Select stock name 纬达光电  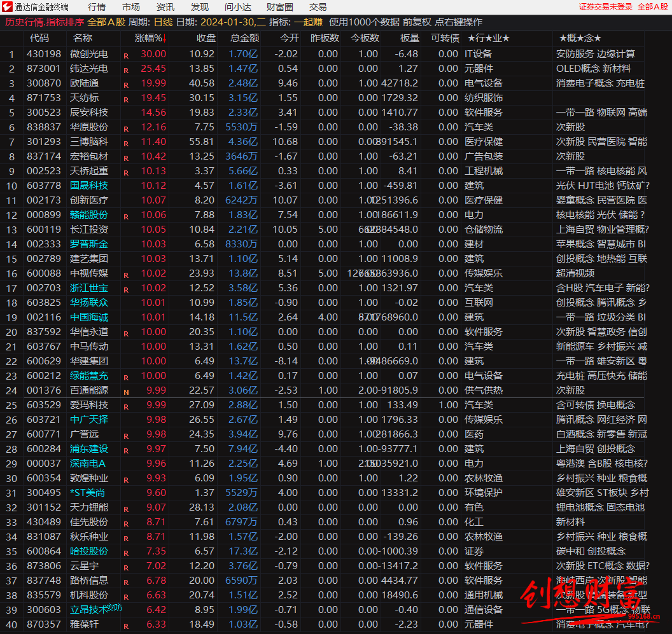(89, 69)
